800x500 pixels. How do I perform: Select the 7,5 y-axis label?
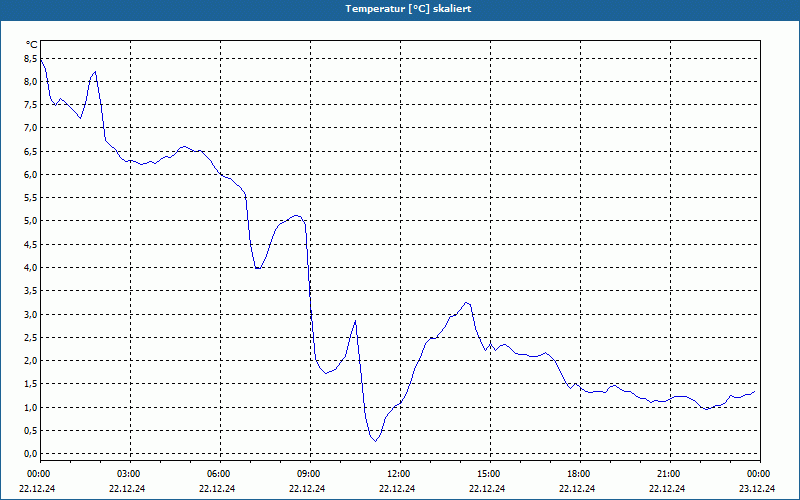(x=31, y=105)
